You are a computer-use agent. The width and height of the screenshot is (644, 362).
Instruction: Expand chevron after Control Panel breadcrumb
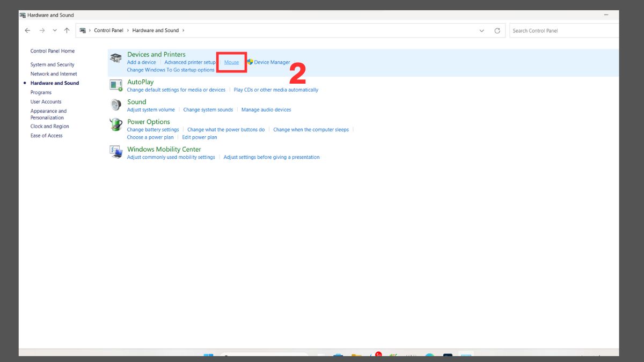128,31
